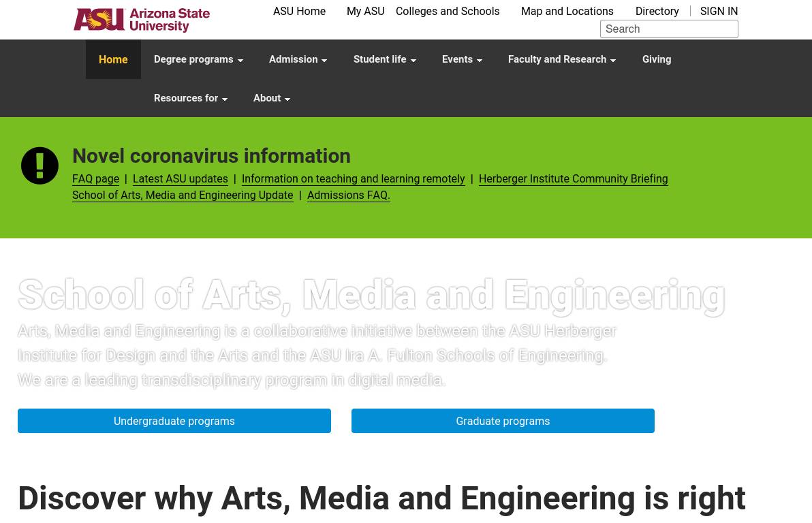Viewport: 812px width, 523px height.
Task: Expand the Student life menu
Action: click(384, 60)
